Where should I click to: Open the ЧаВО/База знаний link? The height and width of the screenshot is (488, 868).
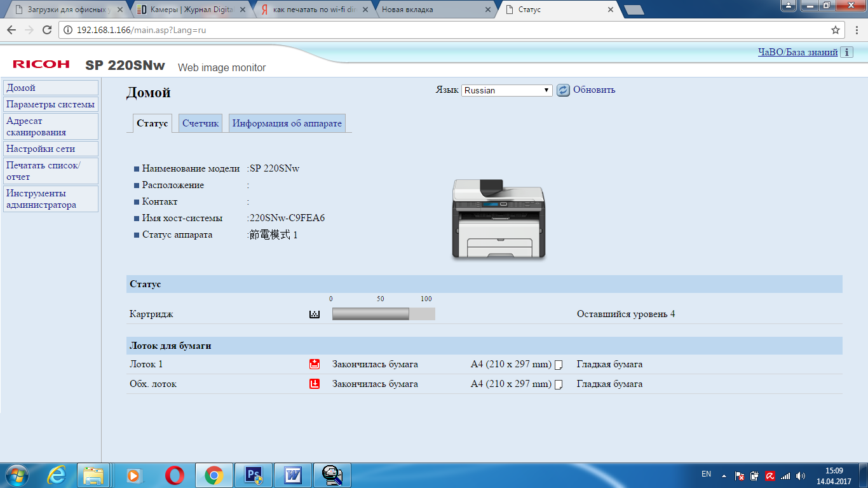pos(797,53)
